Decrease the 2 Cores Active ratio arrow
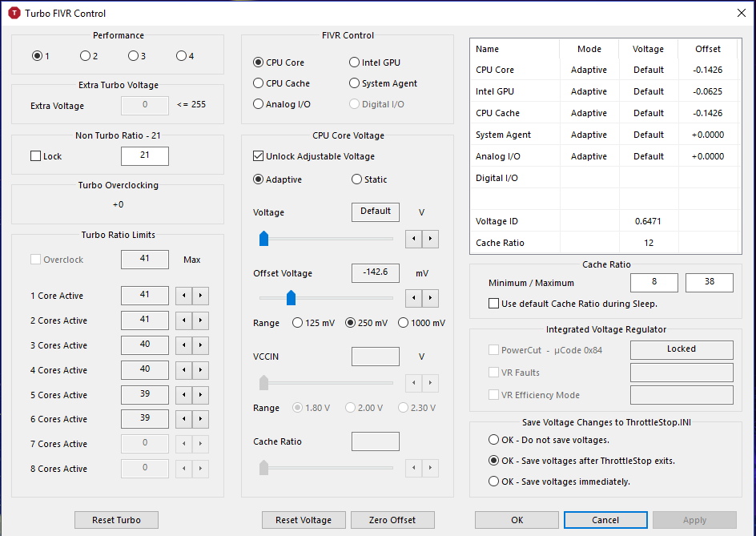The width and height of the screenshot is (756, 536). pyautogui.click(x=183, y=320)
